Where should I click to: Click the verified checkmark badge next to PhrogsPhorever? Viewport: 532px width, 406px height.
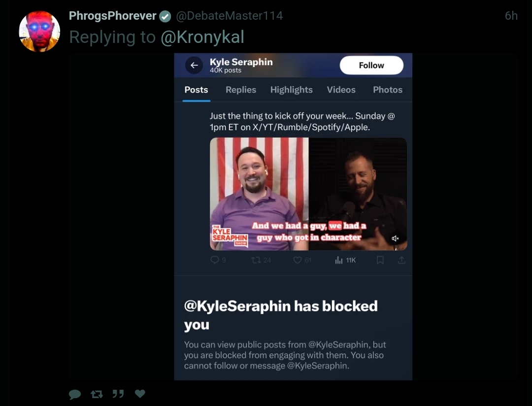(x=165, y=16)
